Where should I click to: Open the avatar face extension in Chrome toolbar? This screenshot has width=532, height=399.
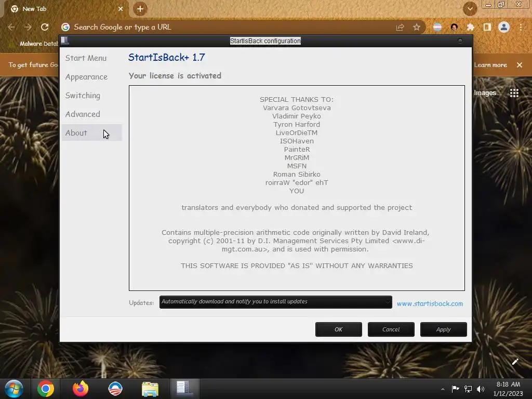tap(454, 27)
